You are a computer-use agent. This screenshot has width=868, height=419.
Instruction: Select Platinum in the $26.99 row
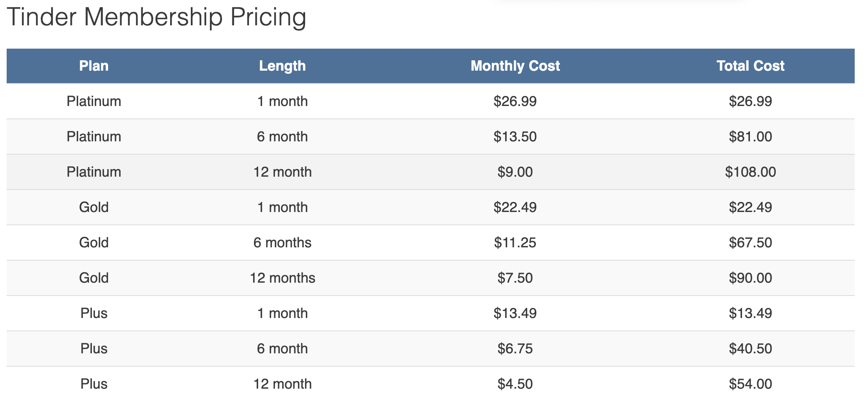click(94, 101)
